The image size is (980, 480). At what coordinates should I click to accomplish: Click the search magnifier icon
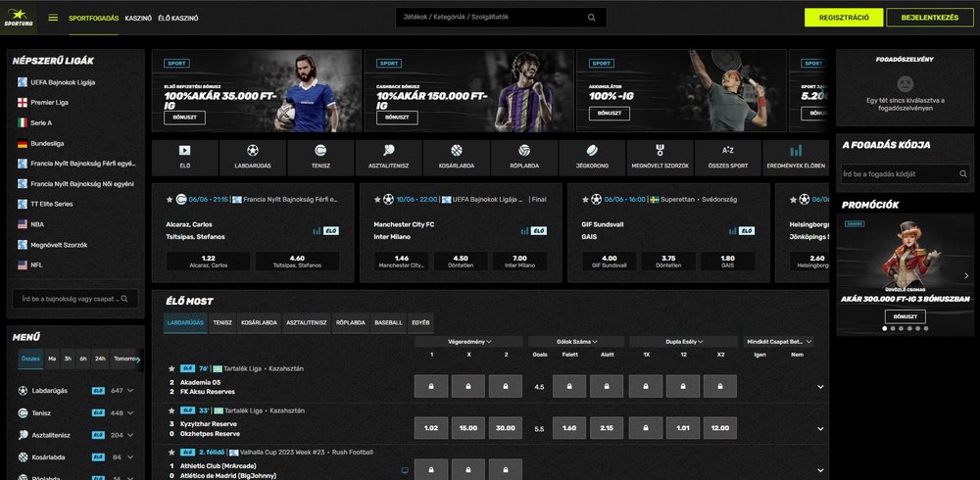(x=591, y=18)
